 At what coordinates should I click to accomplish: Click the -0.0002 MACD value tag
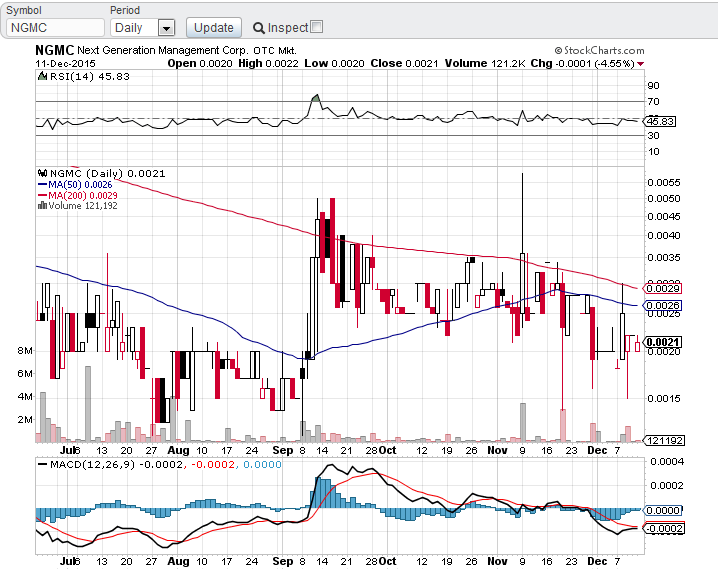664,528
